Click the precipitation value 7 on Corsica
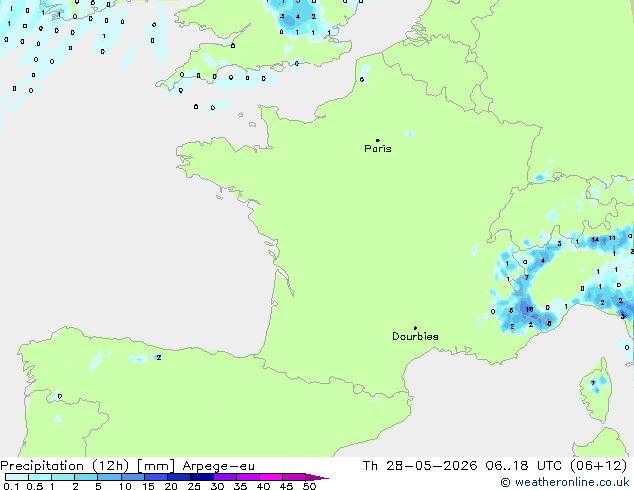This screenshot has width=634, height=490. point(593,383)
